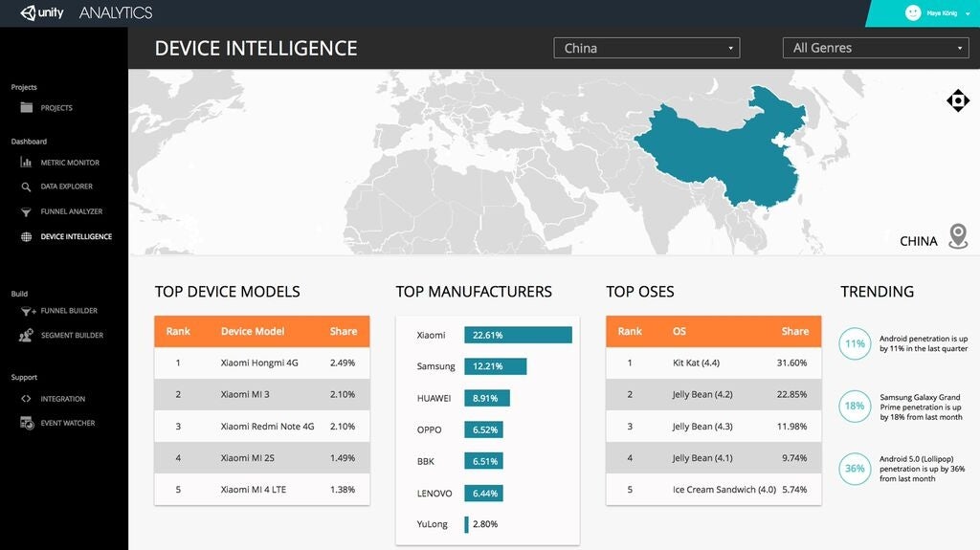Image resolution: width=980 pixels, height=550 pixels.
Task: Click the Unity logo in header
Action: tap(42, 12)
